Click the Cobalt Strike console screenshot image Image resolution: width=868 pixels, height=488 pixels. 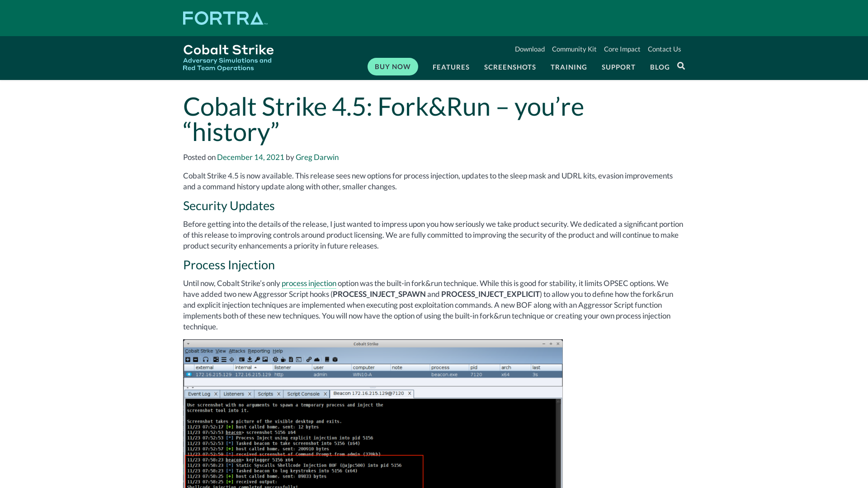(373, 413)
